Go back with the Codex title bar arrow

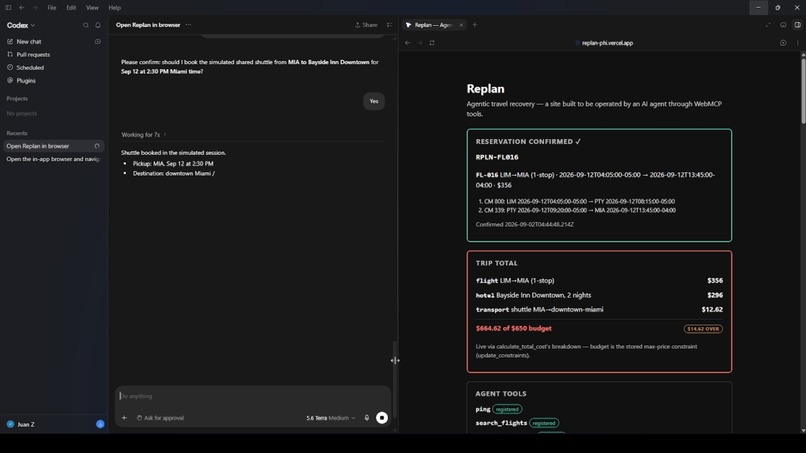pyautogui.click(x=22, y=8)
